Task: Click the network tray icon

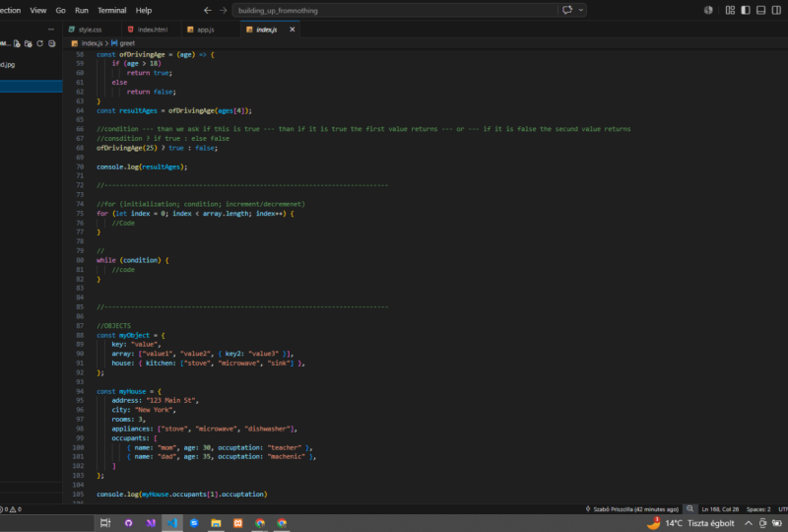Action: coord(762,523)
